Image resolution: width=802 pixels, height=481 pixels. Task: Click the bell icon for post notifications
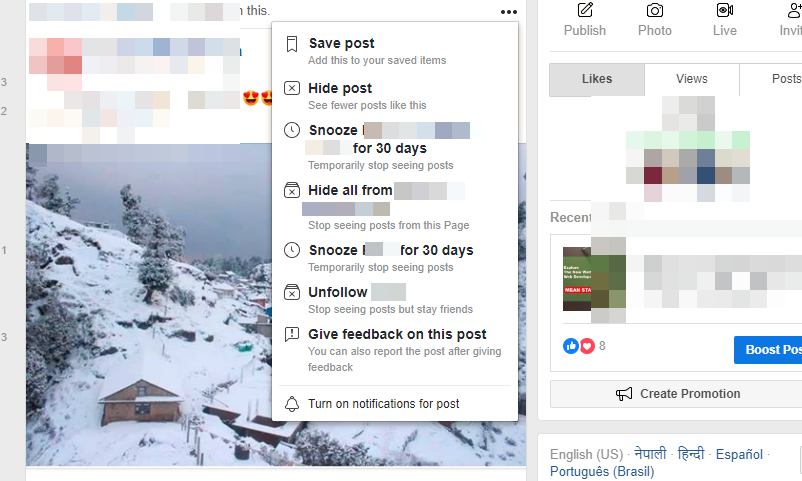(x=292, y=404)
